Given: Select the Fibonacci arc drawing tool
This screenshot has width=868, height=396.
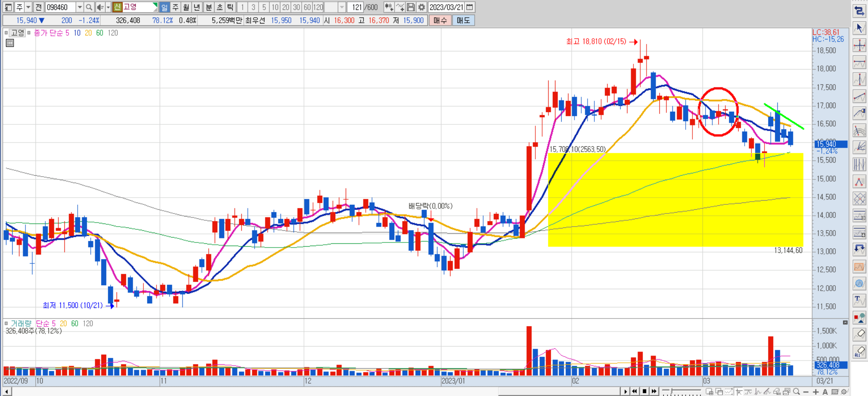Looking at the screenshot, I should click(x=859, y=130).
